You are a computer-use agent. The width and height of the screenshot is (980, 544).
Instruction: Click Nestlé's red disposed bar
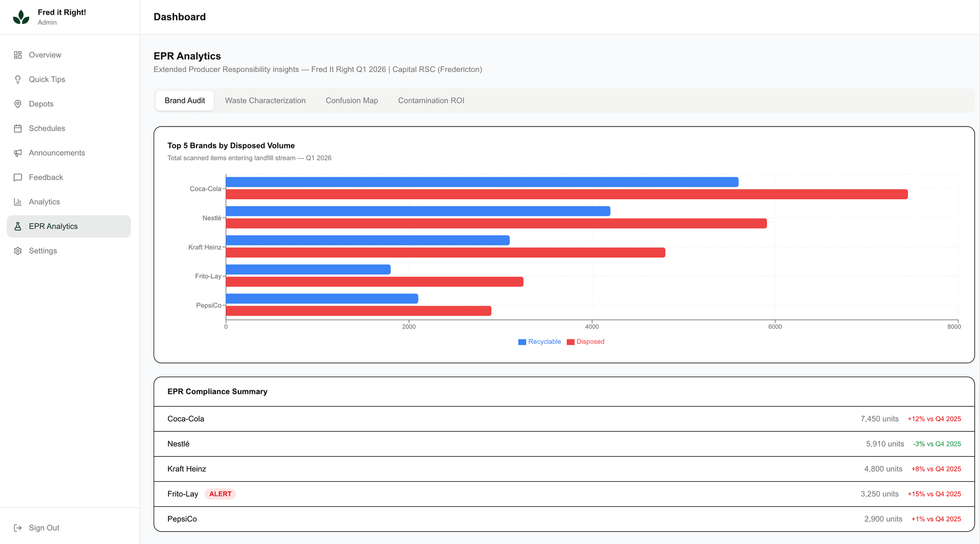[x=496, y=224]
